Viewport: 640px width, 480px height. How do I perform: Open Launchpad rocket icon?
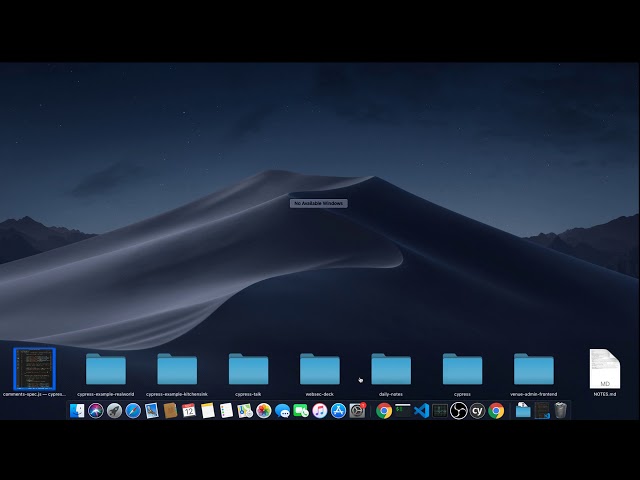pyautogui.click(x=114, y=410)
